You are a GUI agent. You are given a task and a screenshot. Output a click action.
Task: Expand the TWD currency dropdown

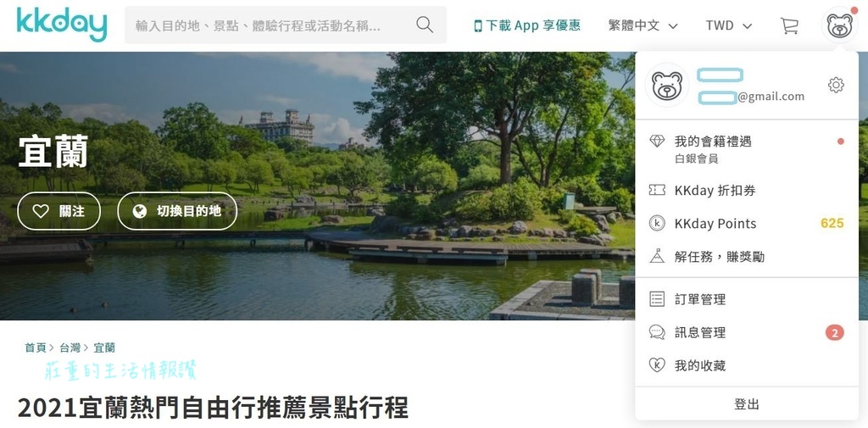click(728, 25)
